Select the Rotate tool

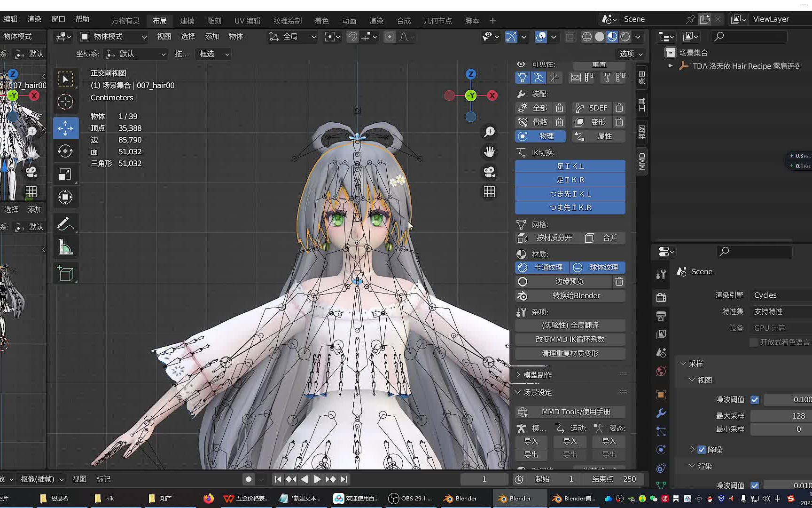tap(65, 151)
